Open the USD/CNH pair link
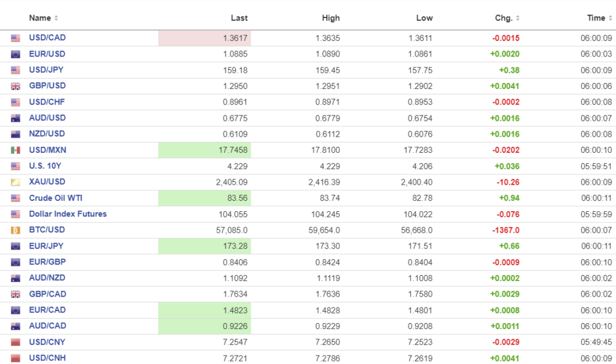The image size is (616, 364). [x=47, y=357]
